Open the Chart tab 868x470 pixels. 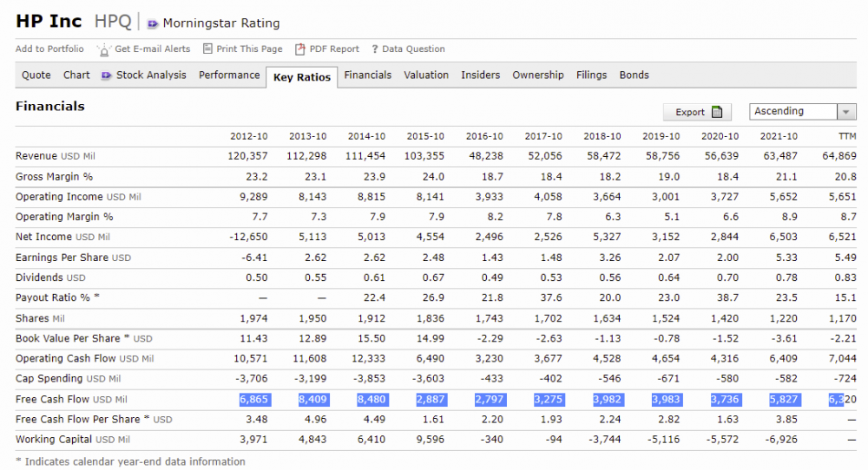point(76,75)
